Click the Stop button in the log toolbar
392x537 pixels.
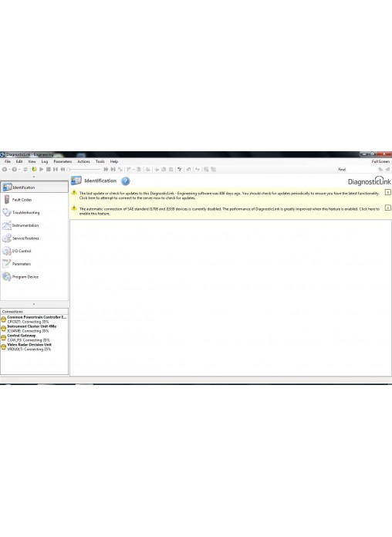tap(49, 169)
